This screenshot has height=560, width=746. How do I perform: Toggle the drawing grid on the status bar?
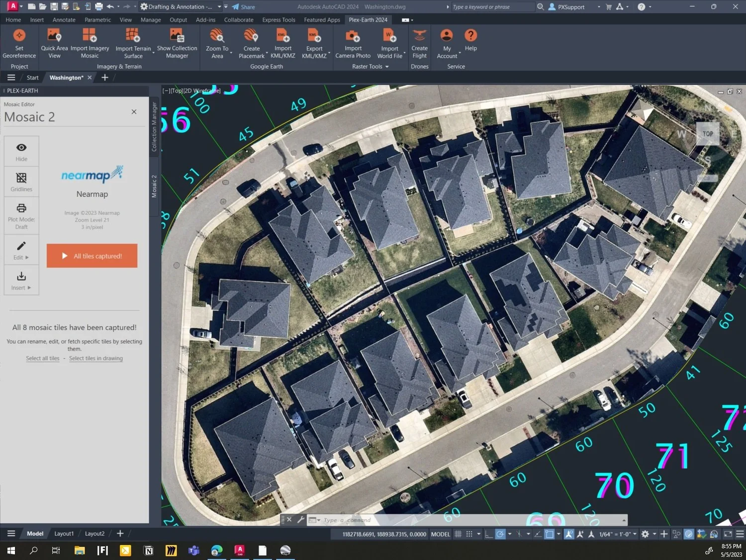point(458,534)
